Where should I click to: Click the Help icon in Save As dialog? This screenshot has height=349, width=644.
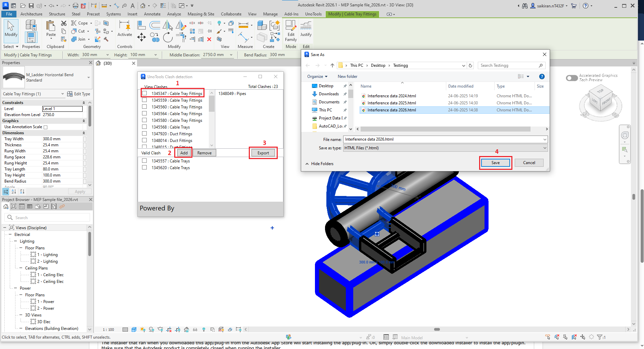[x=542, y=77]
